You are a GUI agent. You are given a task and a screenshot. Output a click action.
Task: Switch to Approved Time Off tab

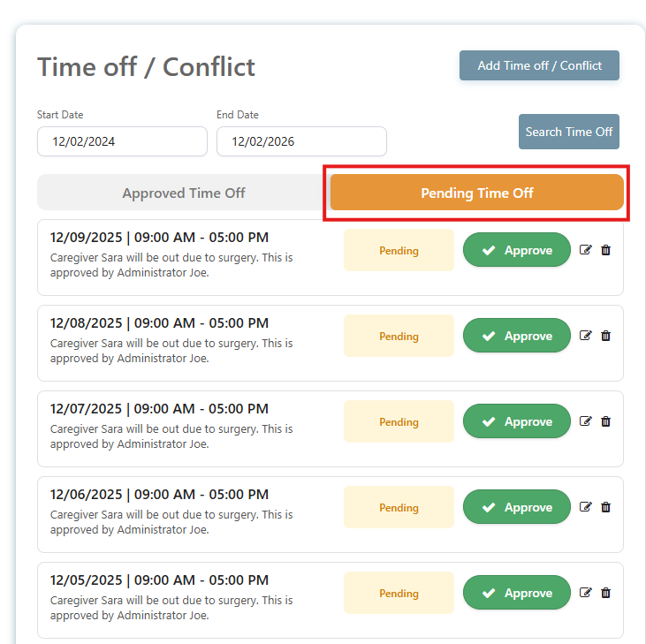[x=184, y=193]
